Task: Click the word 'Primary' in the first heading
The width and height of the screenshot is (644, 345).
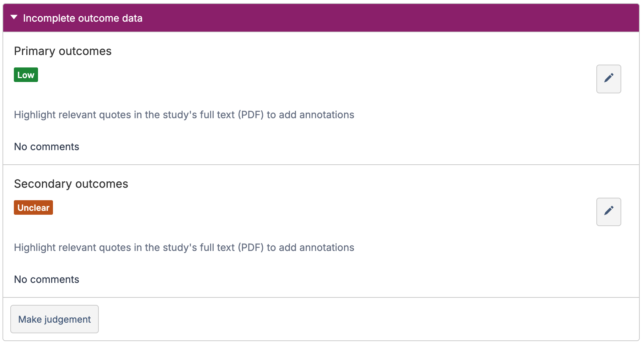Action: click(x=34, y=51)
